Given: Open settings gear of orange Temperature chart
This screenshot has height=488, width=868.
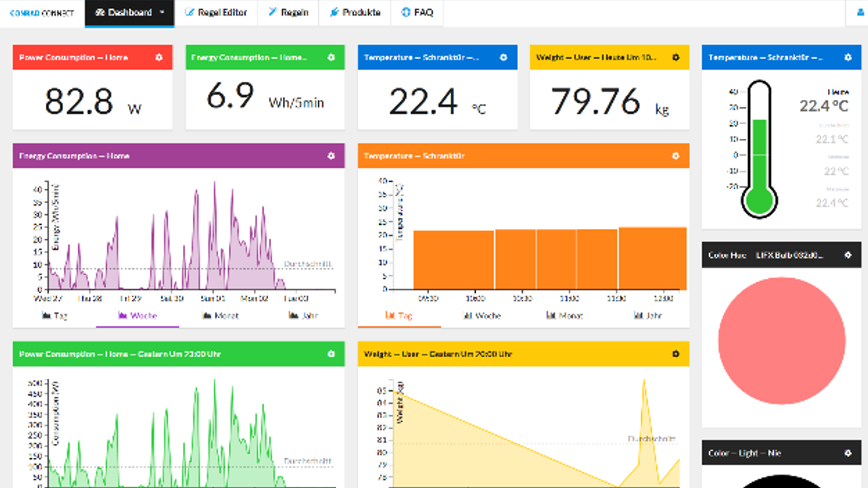Looking at the screenshot, I should (x=676, y=156).
